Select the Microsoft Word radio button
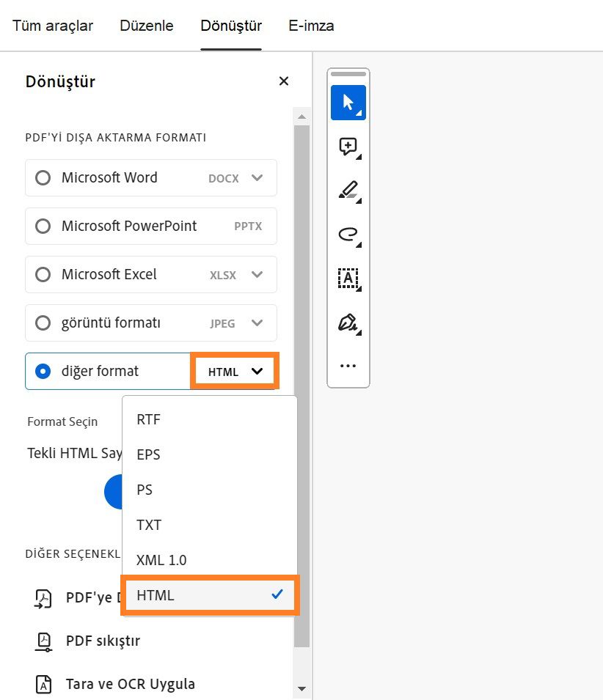The height and width of the screenshot is (700, 603). [43, 177]
